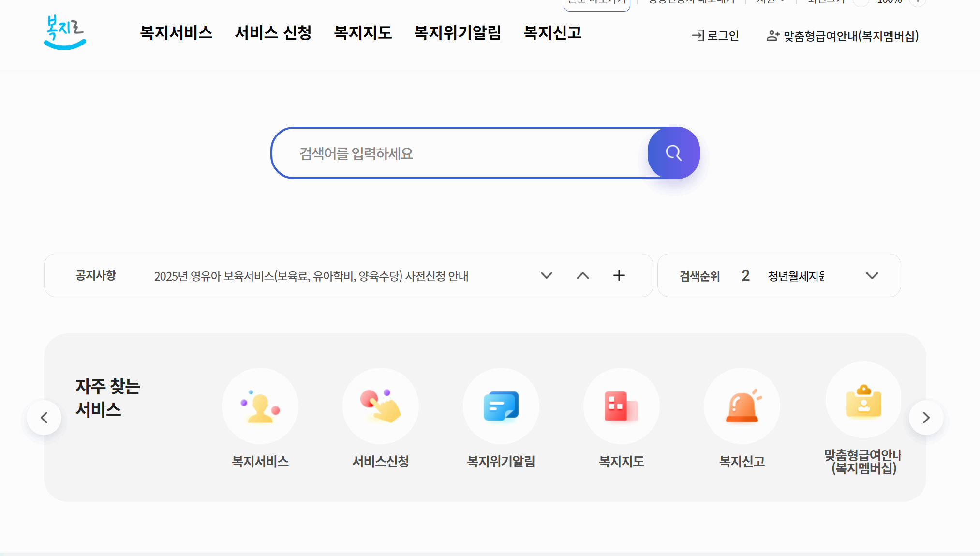Open the 복지위기알림 chat bubble icon

(x=501, y=406)
